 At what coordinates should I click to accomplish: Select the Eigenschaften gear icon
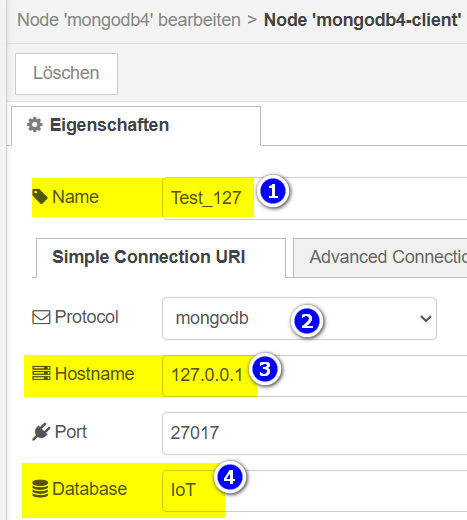tap(35, 125)
